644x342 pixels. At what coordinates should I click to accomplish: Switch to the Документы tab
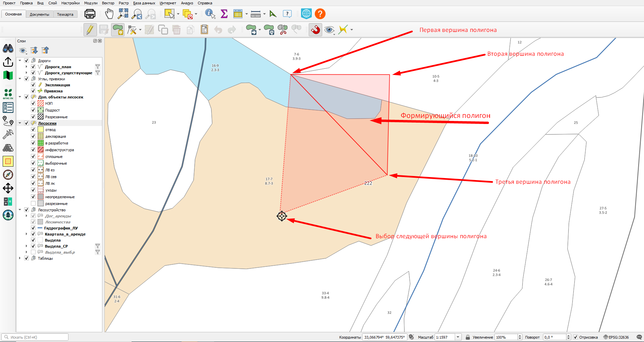[39, 14]
